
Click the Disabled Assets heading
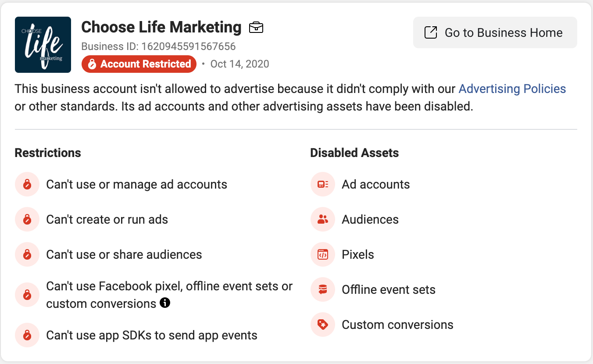[354, 153]
